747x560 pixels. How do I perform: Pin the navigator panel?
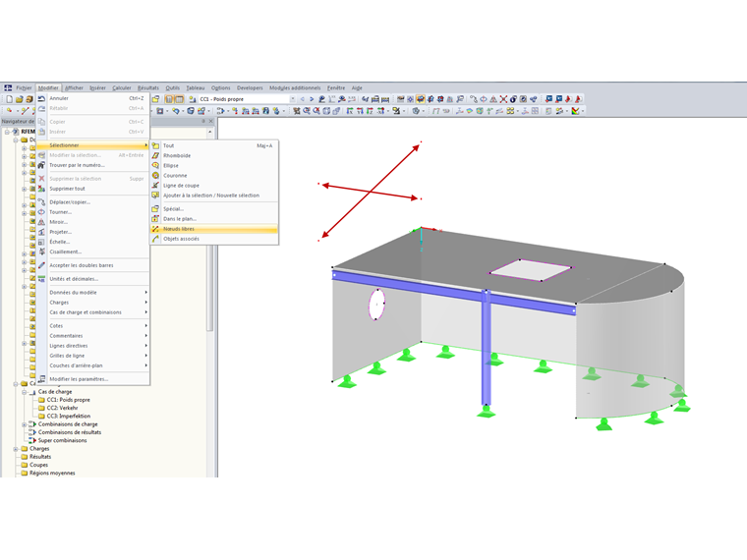(203, 122)
